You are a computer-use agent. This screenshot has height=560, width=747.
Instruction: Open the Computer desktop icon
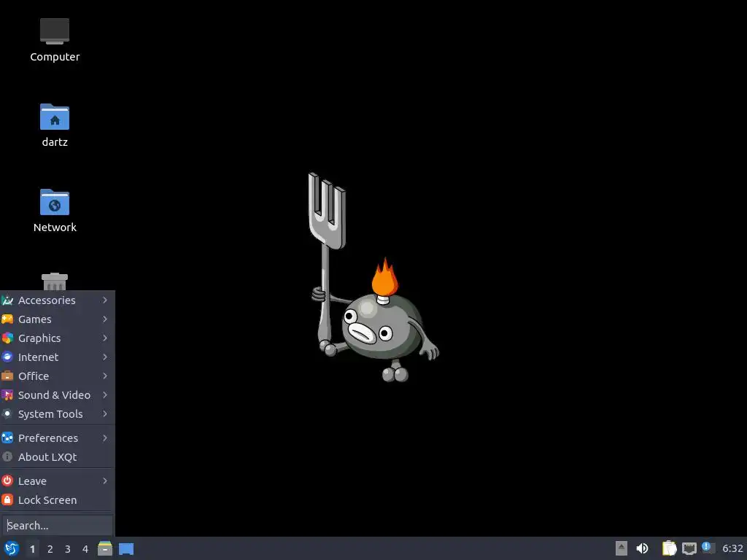(54, 40)
